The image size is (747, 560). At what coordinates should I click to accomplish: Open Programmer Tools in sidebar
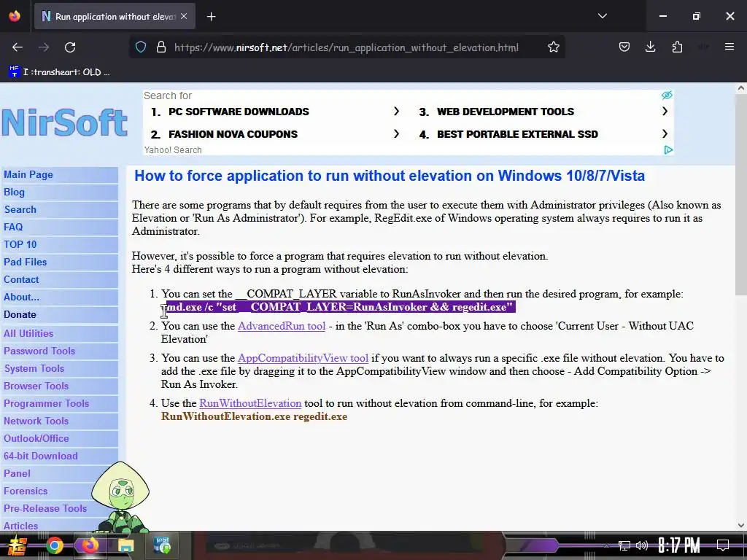[x=46, y=404]
